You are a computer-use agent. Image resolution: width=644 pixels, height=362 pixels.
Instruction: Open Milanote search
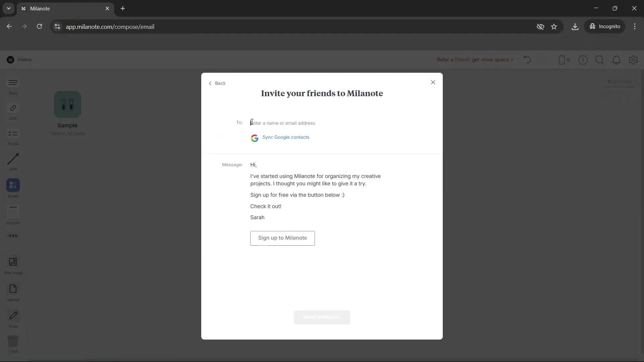tap(600, 60)
